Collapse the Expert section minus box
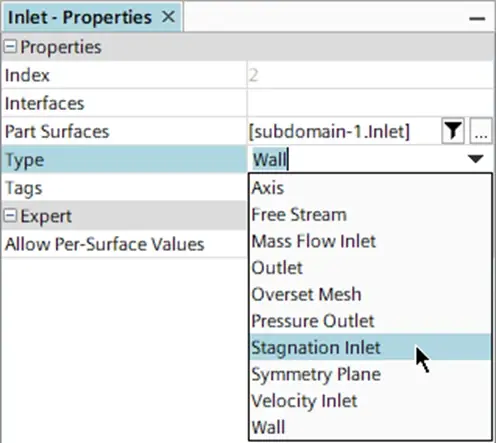Screen dimensions: 496x443 click(10, 216)
